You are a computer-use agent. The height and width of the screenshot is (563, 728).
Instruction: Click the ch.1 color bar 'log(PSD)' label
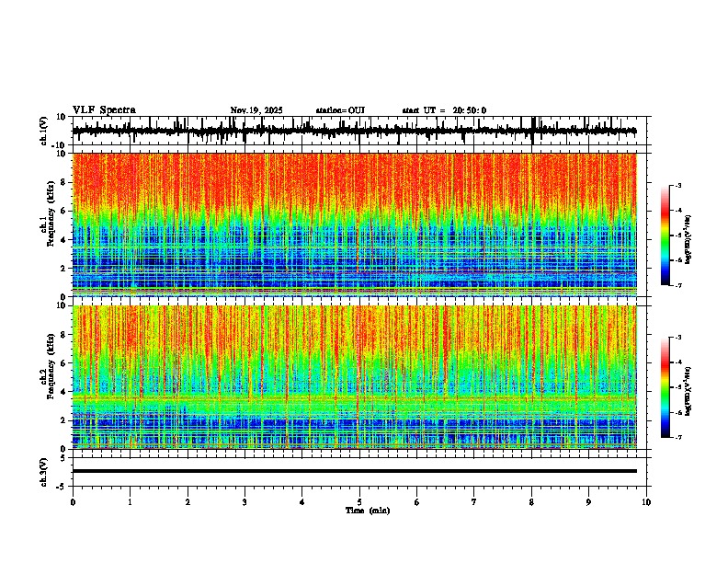[688, 240]
